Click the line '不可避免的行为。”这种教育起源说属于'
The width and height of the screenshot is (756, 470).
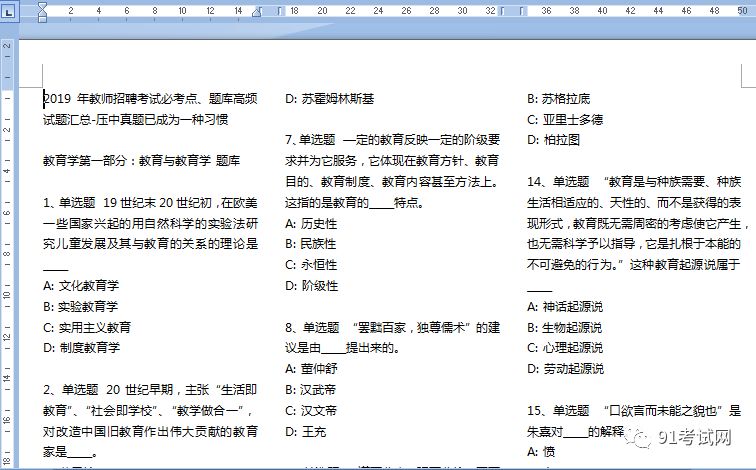pyautogui.click(x=634, y=265)
